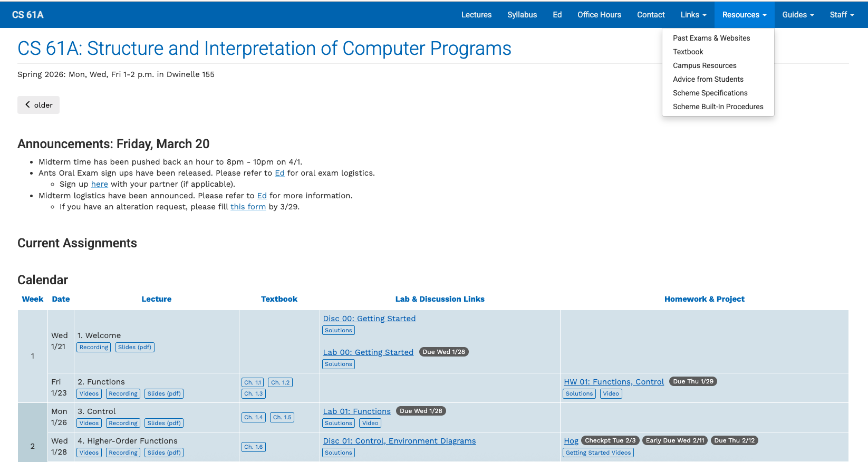This screenshot has width=868, height=462.
Task: Open the alteration request 'this form' link
Action: 248,207
